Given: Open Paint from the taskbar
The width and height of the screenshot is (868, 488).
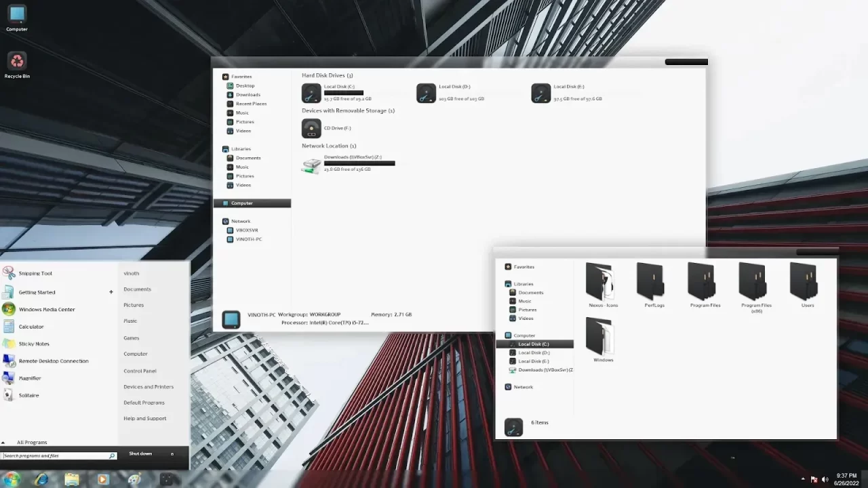Looking at the screenshot, I should (134, 479).
